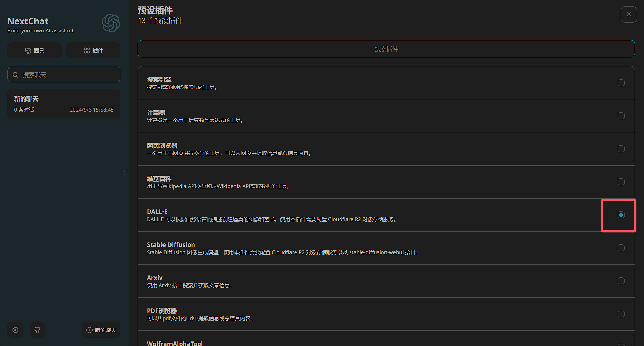Screen dimensions: 644x346
Task: Click the 维基百科 Wikipedia API description
Action: point(219,186)
